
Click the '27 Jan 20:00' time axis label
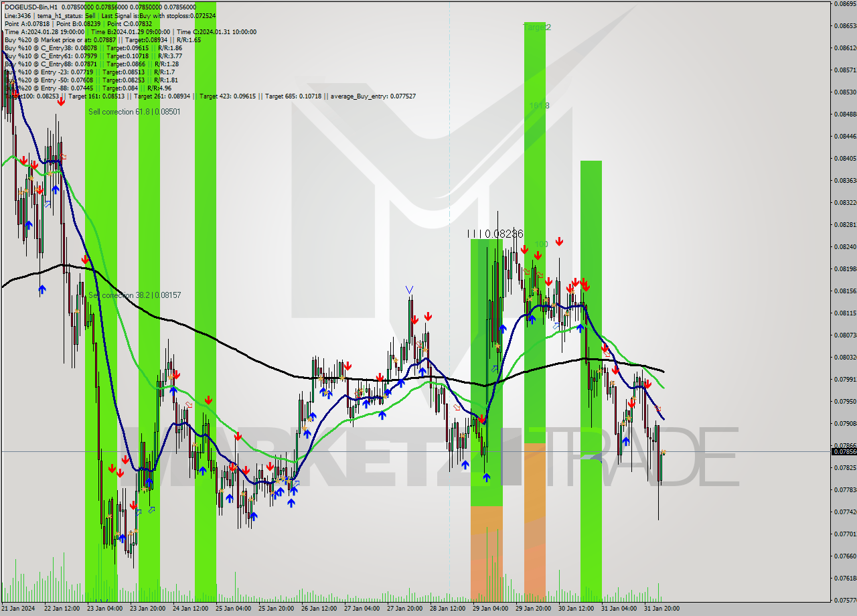[404, 609]
